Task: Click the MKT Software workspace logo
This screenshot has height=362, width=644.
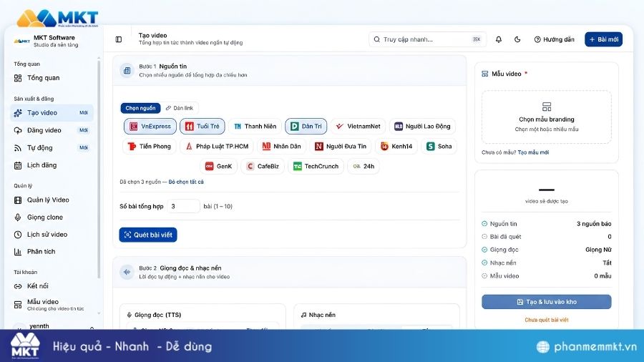Action: [x=21, y=41]
